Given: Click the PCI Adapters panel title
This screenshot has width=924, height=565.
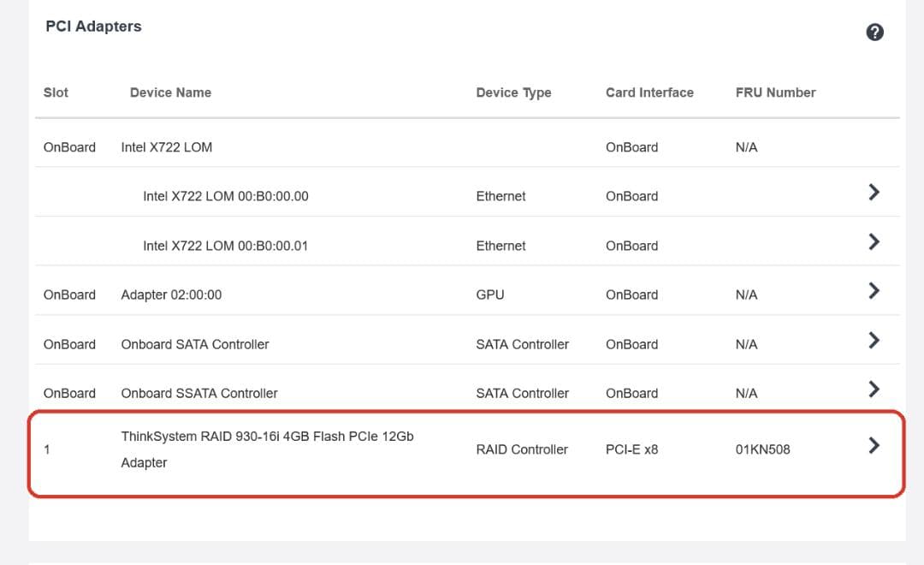Looking at the screenshot, I should (93, 27).
